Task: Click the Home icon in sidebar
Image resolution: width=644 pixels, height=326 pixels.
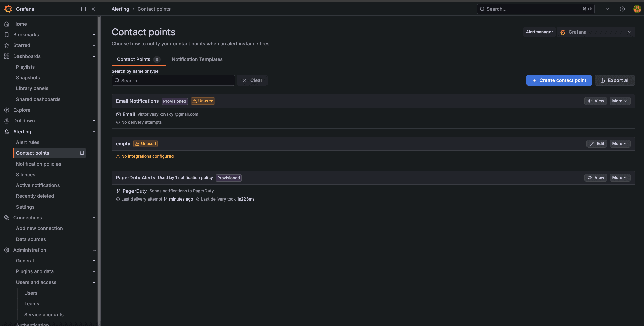Action: pyautogui.click(x=7, y=24)
